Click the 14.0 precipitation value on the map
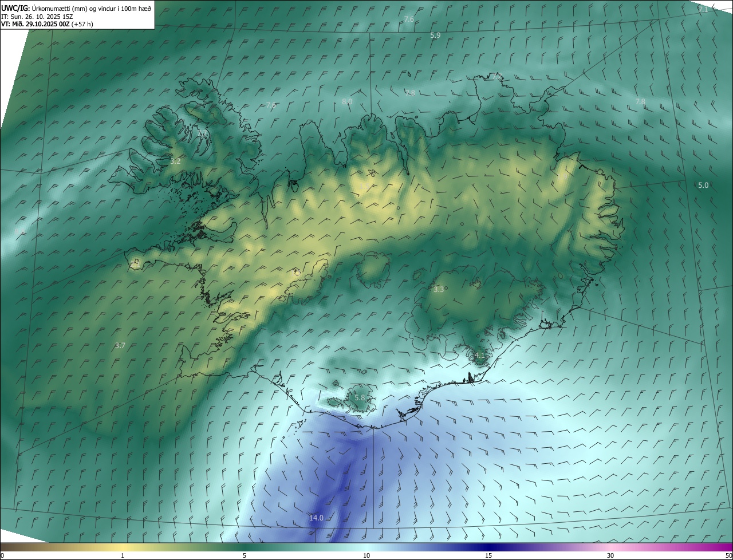 (x=316, y=518)
